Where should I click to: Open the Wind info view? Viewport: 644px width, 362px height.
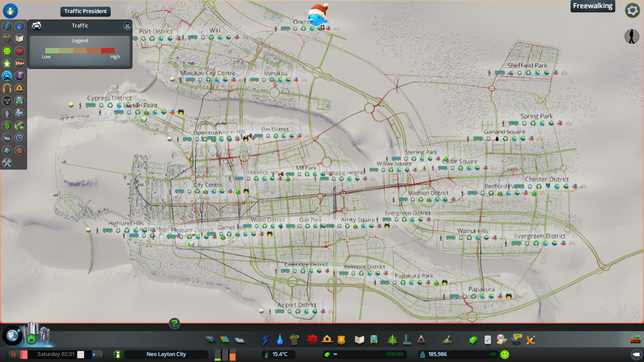[19, 63]
